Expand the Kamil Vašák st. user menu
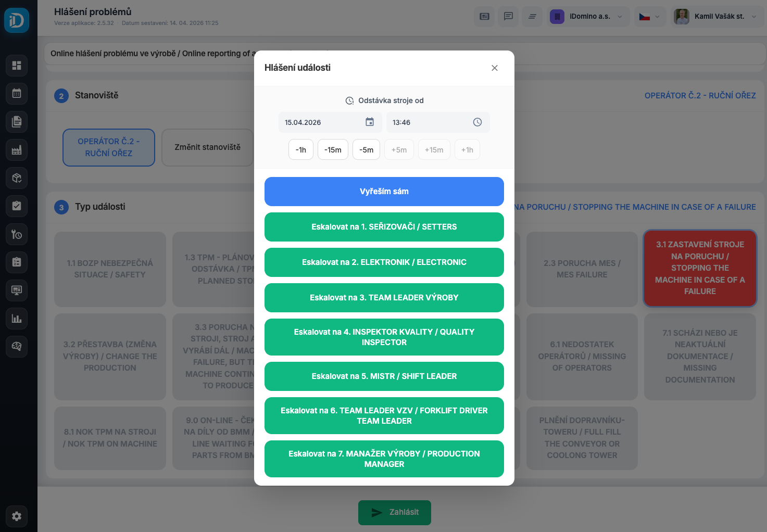This screenshot has height=532, width=767. tap(718, 17)
